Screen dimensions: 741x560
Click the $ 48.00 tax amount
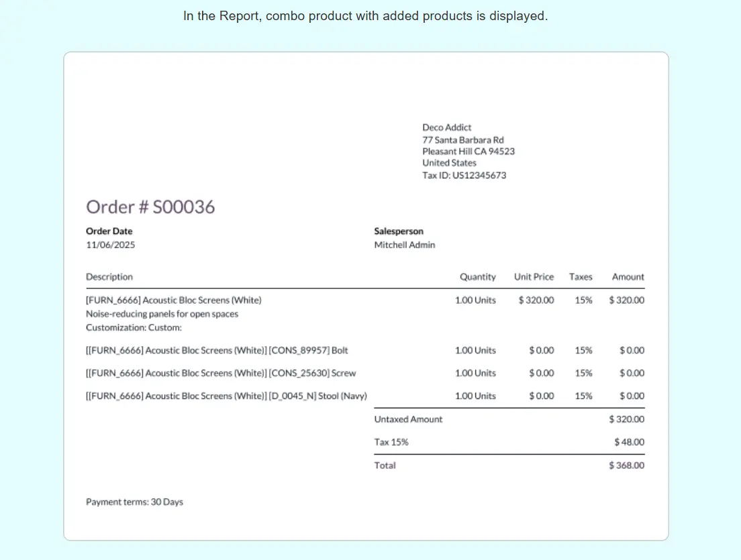629,442
